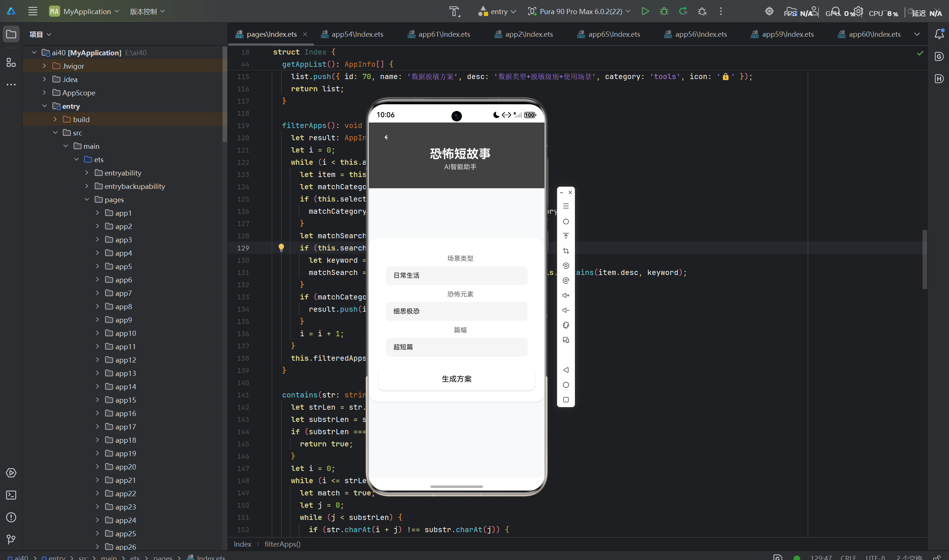Viewport: 949px width, 560px height.
Task: Tap the 生成方案 button
Action: pos(456,379)
